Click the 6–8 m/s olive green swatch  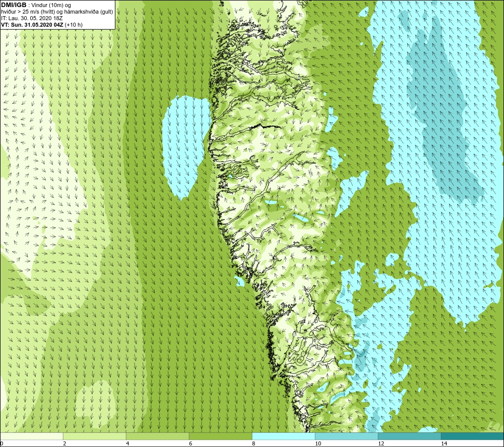[x=221, y=436]
